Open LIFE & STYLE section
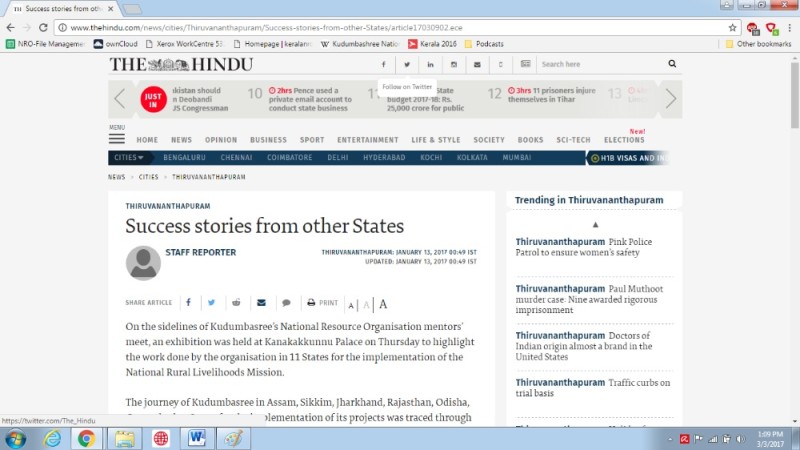Viewport: 800px width, 450px height. pos(436,140)
